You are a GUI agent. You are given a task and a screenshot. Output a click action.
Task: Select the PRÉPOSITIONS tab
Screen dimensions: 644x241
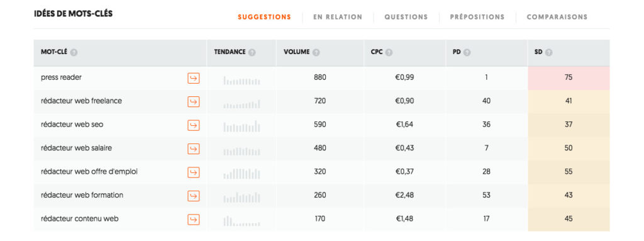(477, 17)
